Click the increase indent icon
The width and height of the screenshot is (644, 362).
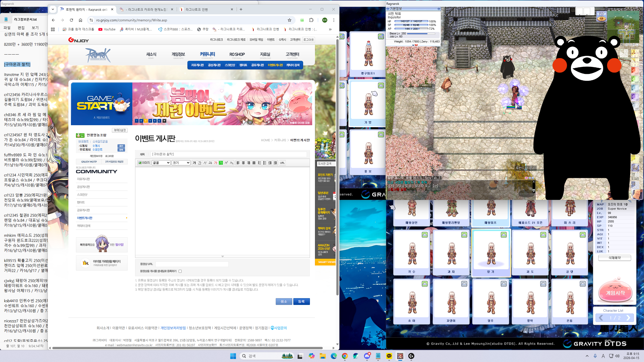(275, 163)
